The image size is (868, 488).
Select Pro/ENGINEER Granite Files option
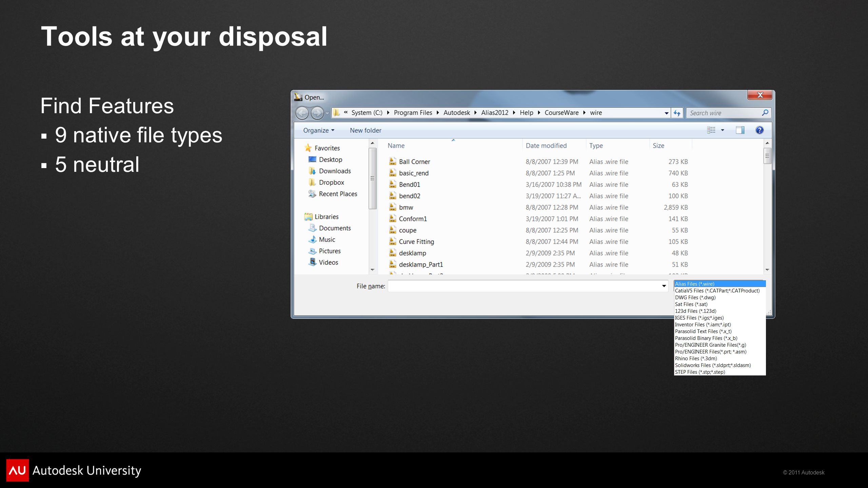(x=720, y=345)
